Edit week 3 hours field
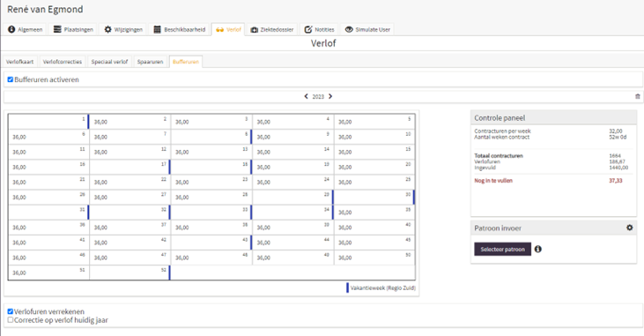Image resolution: width=644 pixels, height=336 pixels. click(x=211, y=122)
